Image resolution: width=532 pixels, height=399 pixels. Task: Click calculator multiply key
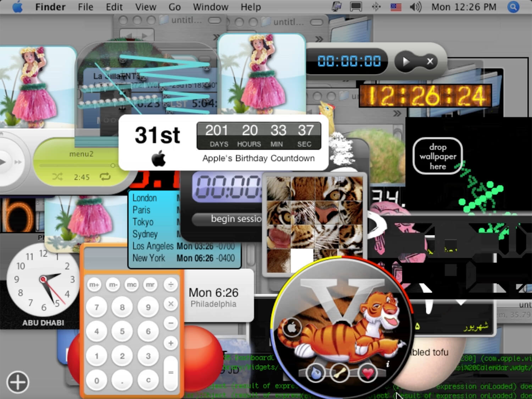(x=171, y=304)
